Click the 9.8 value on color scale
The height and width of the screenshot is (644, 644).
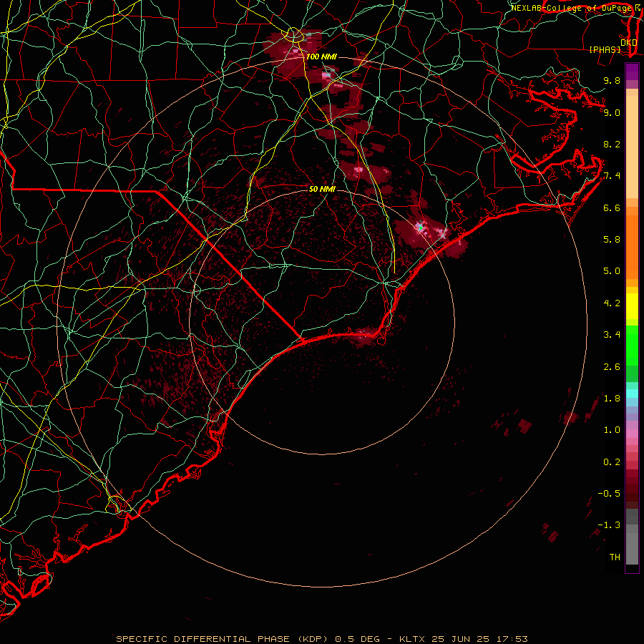[612, 81]
